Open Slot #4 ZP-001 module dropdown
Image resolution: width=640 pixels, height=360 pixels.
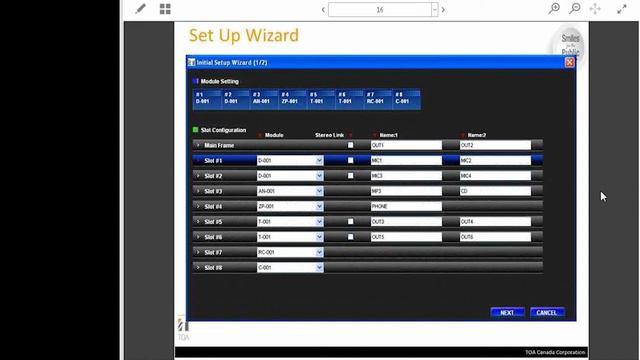[x=319, y=206]
